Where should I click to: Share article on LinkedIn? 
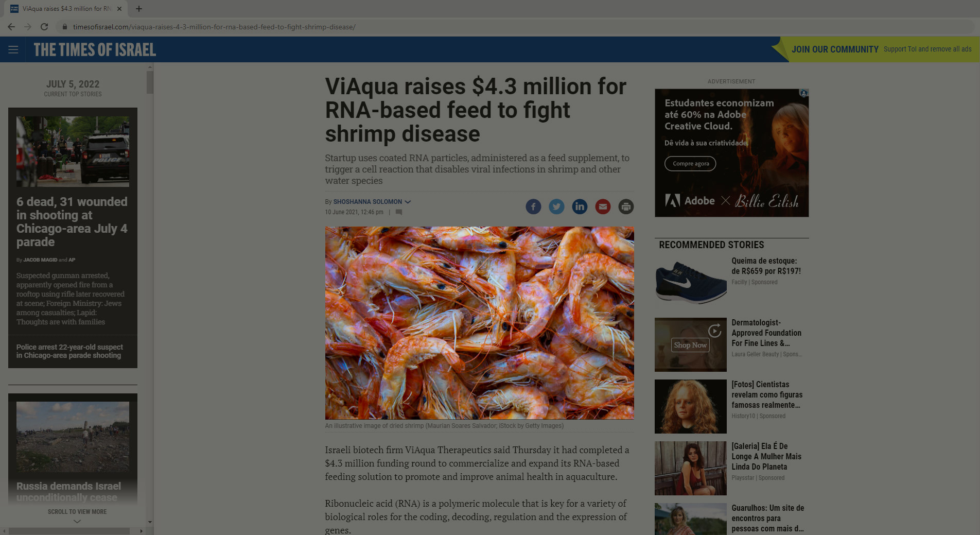580,206
